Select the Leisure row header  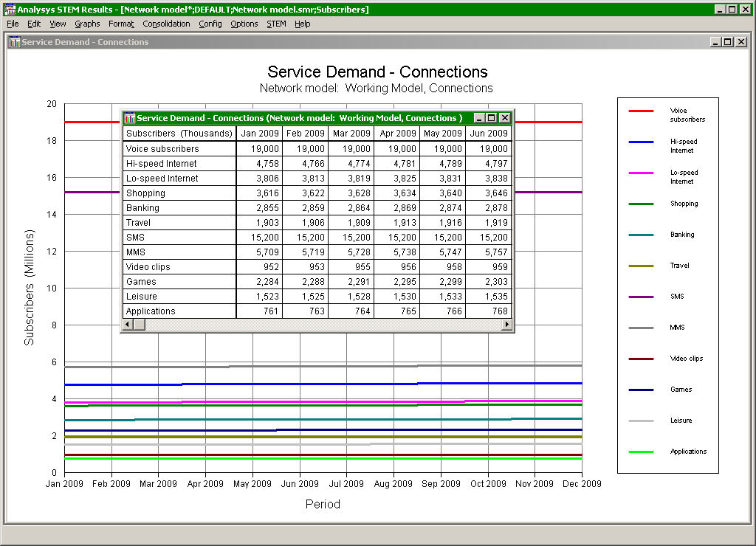(179, 297)
